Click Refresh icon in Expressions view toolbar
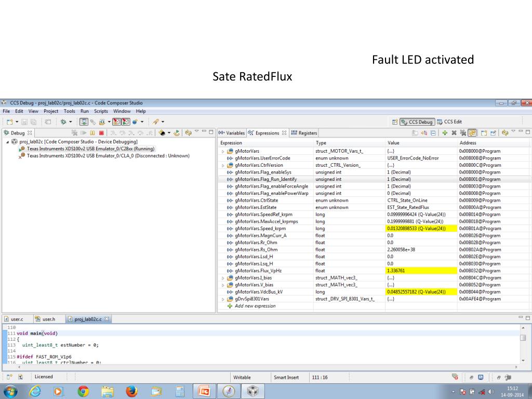 (505, 132)
